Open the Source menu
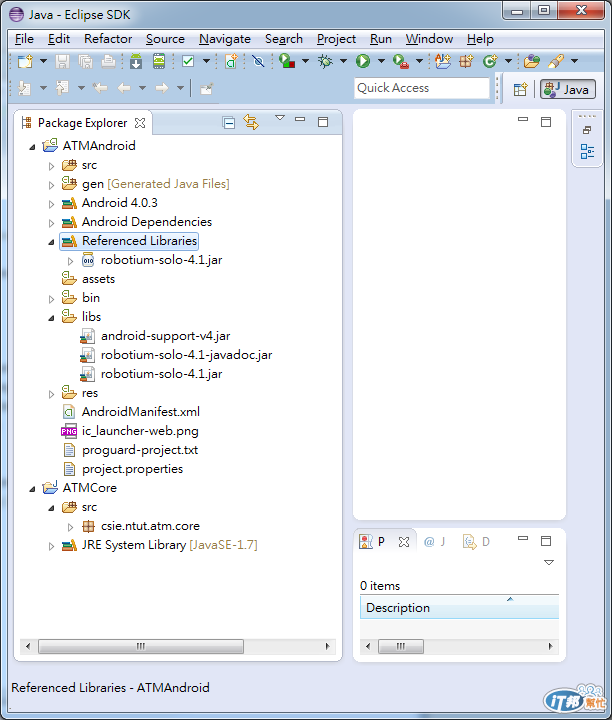The image size is (612, 720). [x=165, y=39]
